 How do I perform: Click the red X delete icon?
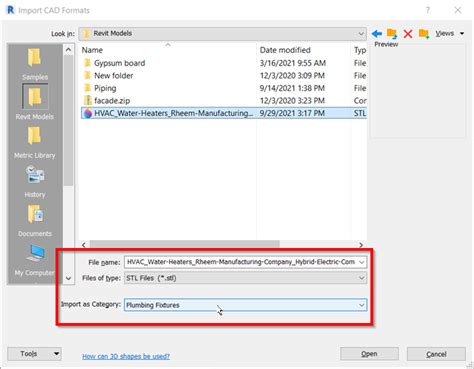point(408,34)
